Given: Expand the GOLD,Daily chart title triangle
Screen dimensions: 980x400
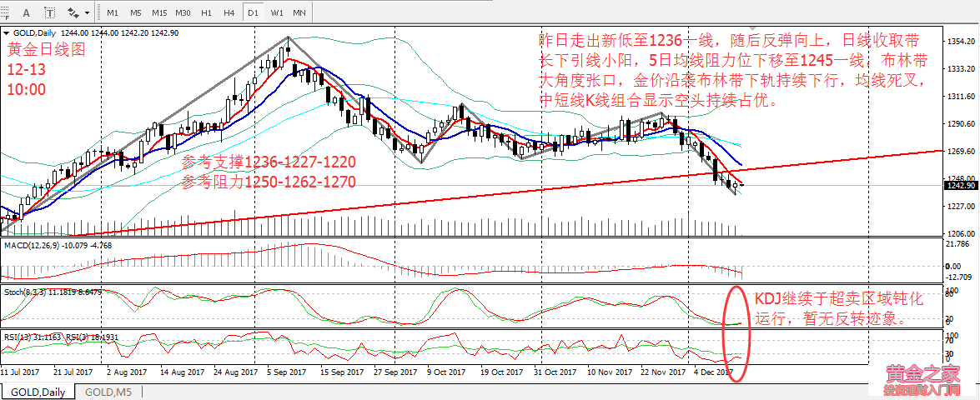Looking at the screenshot, I should click(x=7, y=32).
